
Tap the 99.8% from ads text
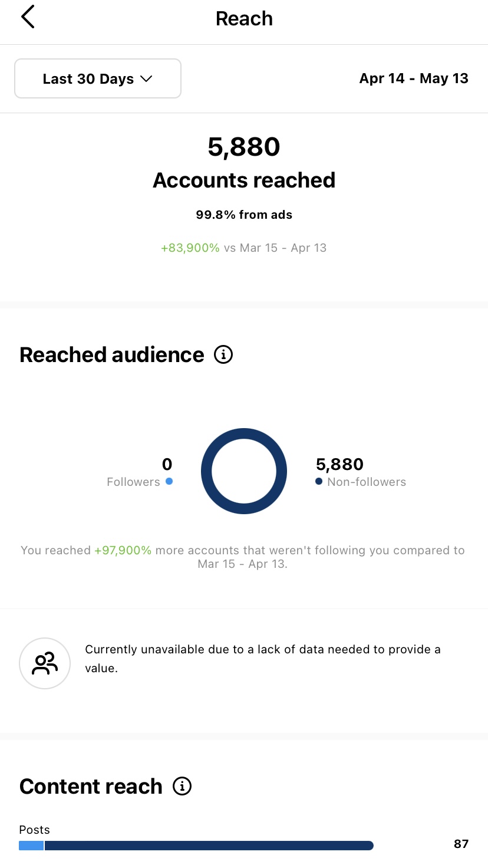pyautogui.click(x=244, y=215)
